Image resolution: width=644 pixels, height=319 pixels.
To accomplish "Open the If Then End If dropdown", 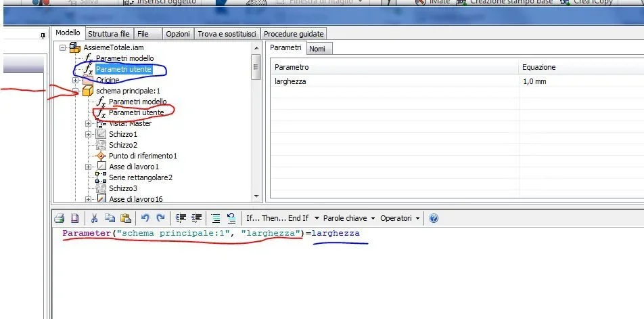I will (x=282, y=218).
